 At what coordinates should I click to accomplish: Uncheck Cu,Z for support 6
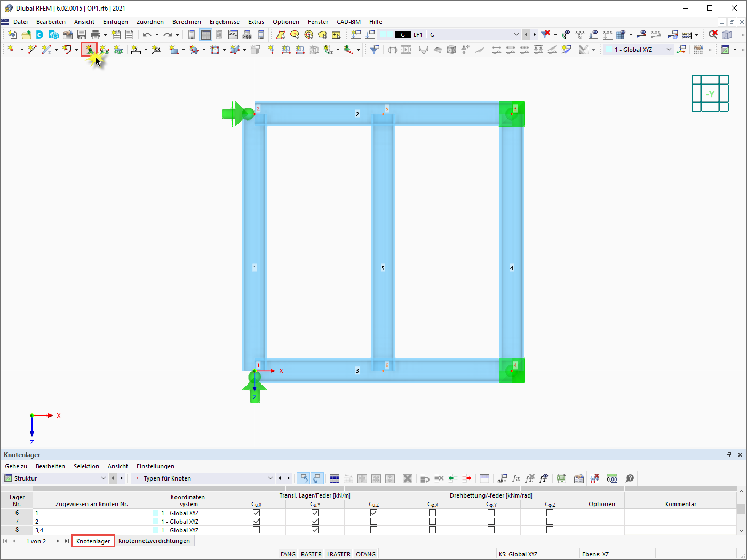373,513
